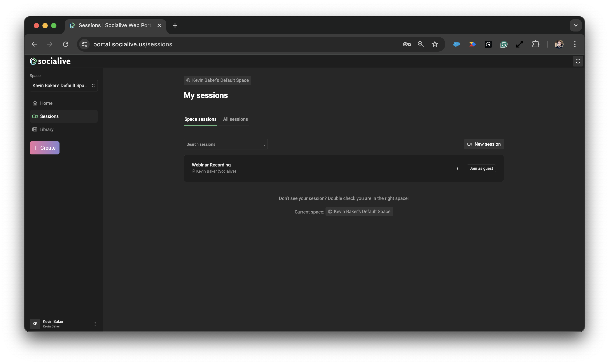Select the Space sessions tab
Screen dimensions: 609x364
(200, 119)
